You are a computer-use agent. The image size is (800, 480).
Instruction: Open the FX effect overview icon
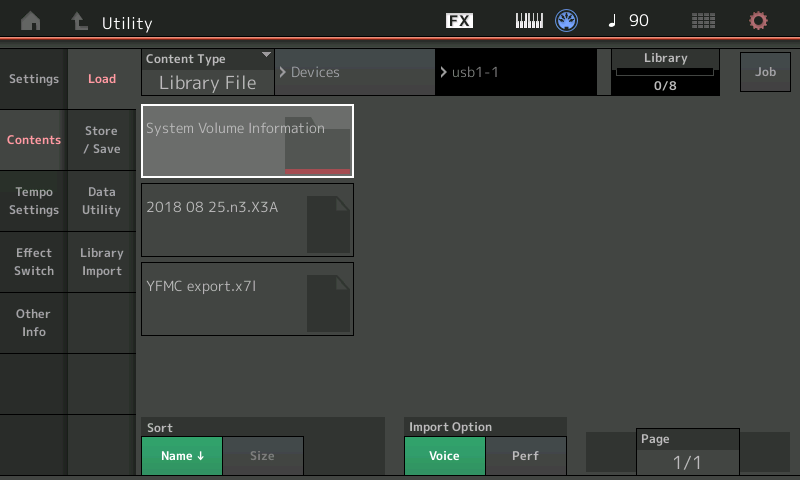click(x=459, y=21)
